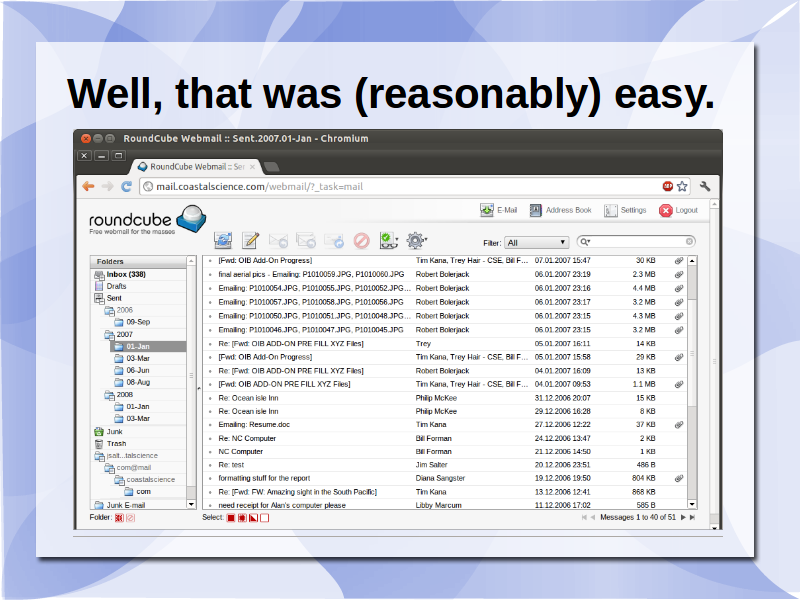Open the Address Book
The height and width of the screenshot is (600, 800).
[560, 210]
